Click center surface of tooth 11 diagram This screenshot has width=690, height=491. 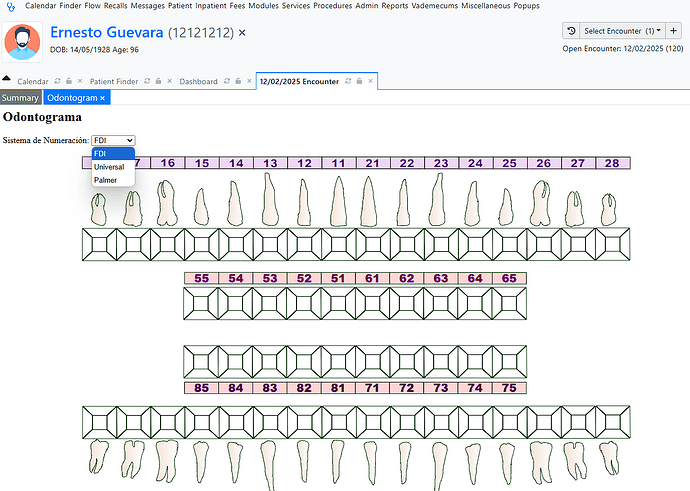click(x=338, y=244)
